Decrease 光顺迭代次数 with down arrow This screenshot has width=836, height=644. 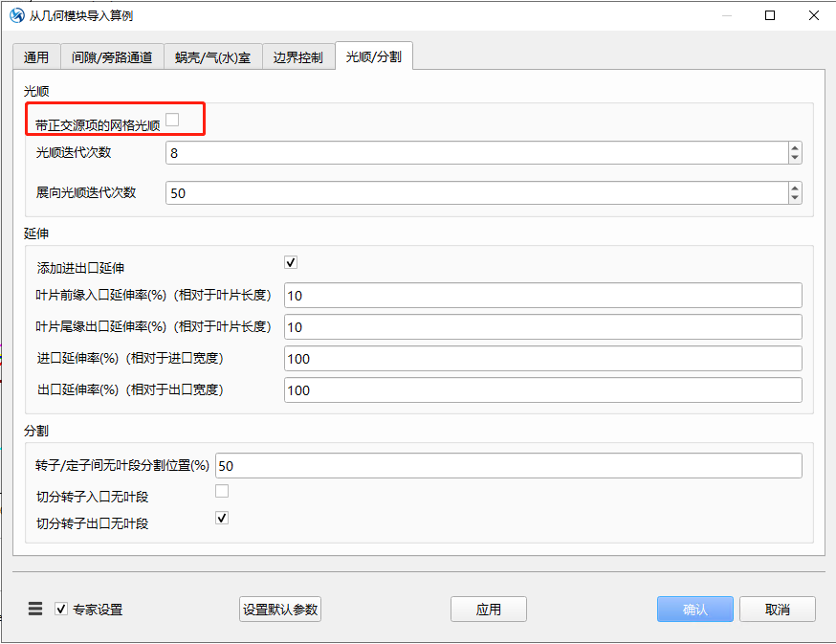795,158
